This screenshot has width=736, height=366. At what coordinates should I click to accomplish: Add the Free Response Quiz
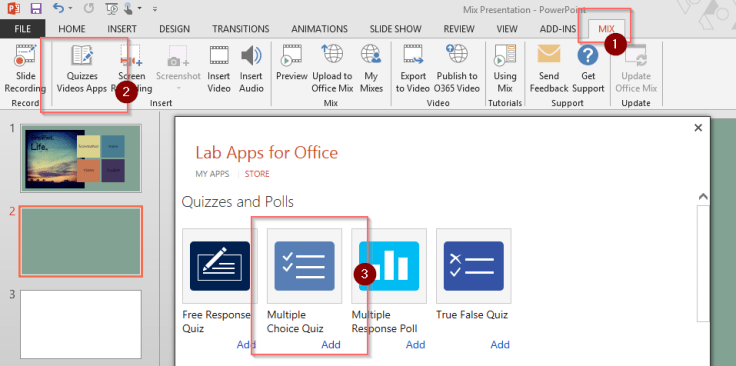click(x=246, y=345)
